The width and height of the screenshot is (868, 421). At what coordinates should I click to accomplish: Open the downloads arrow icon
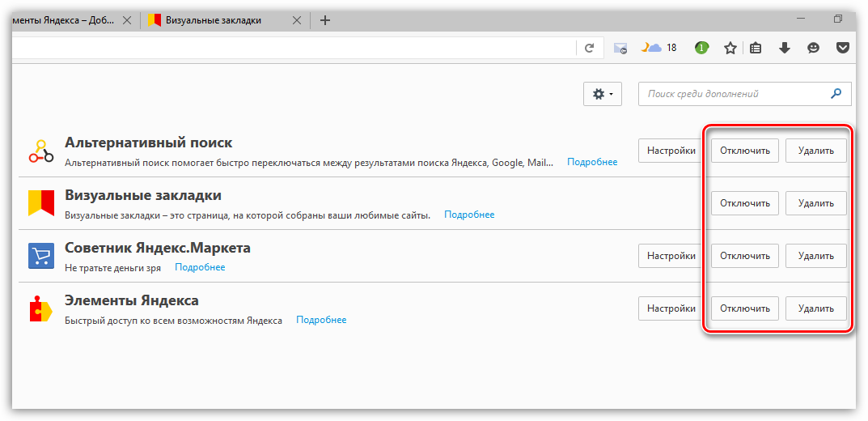pos(784,49)
